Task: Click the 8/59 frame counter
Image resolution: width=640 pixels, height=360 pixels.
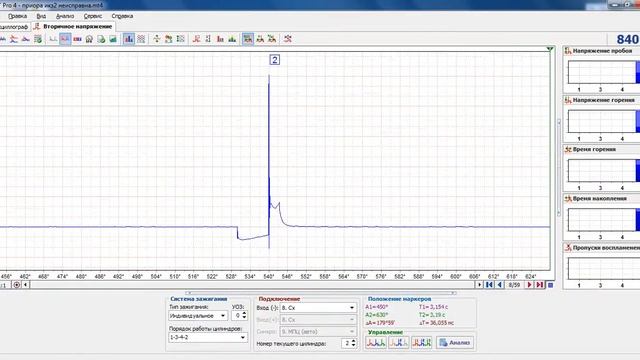Action: (x=514, y=285)
